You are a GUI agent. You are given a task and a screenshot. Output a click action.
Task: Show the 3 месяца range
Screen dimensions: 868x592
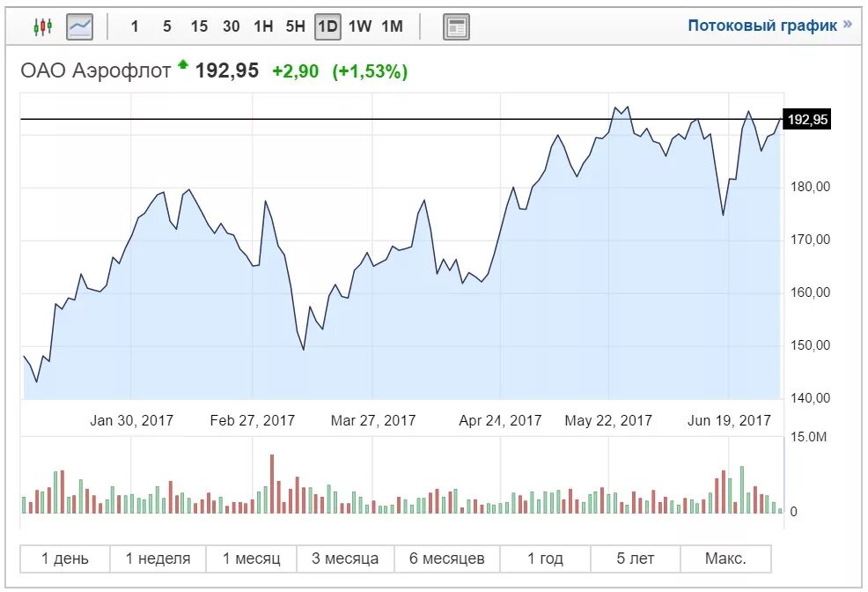(345, 559)
